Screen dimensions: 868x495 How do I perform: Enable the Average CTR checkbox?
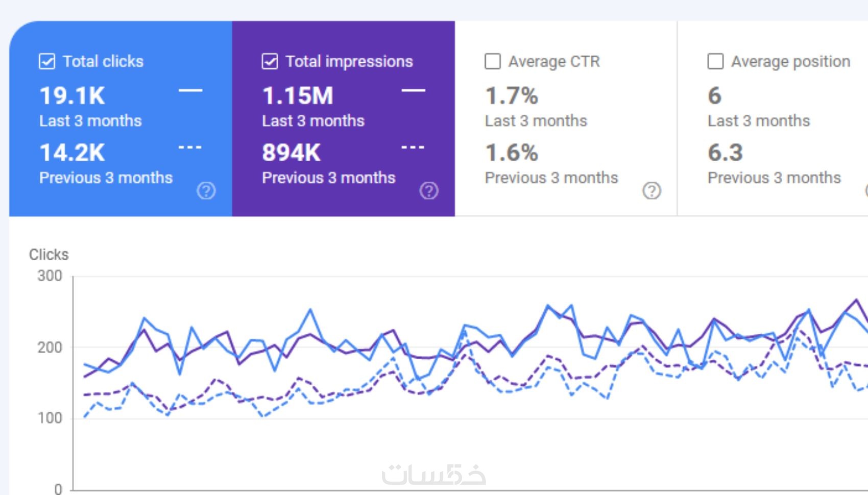[x=492, y=62]
